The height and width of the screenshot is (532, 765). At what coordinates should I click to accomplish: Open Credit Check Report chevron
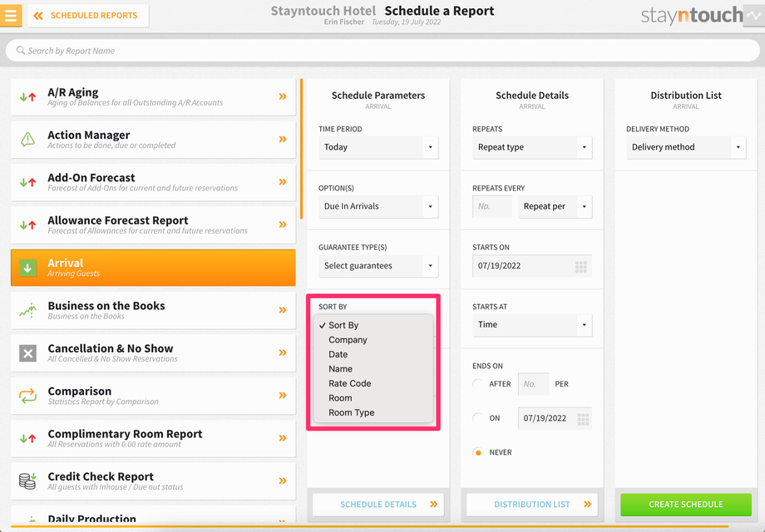pos(283,480)
